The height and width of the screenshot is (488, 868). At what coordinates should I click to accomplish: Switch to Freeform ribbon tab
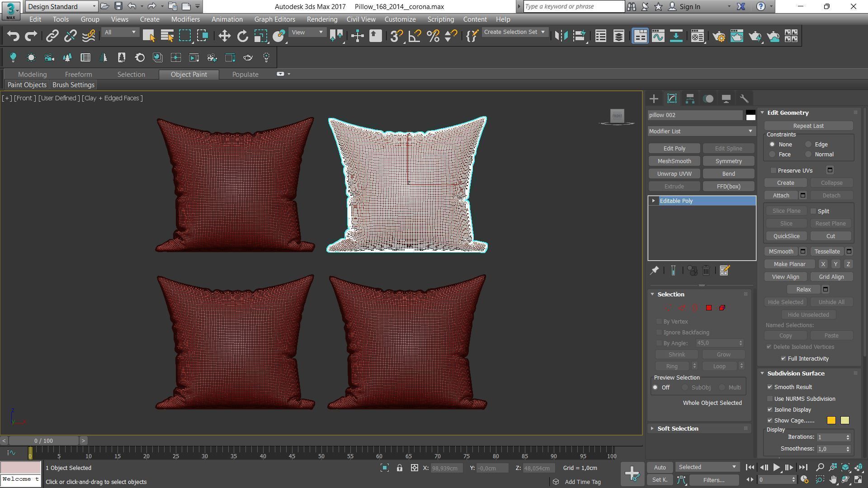[78, 75]
